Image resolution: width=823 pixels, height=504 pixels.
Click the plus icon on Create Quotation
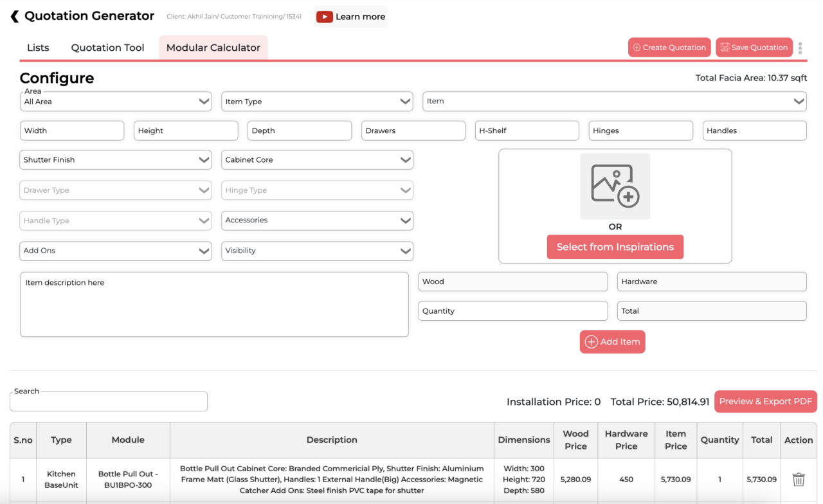click(x=637, y=47)
